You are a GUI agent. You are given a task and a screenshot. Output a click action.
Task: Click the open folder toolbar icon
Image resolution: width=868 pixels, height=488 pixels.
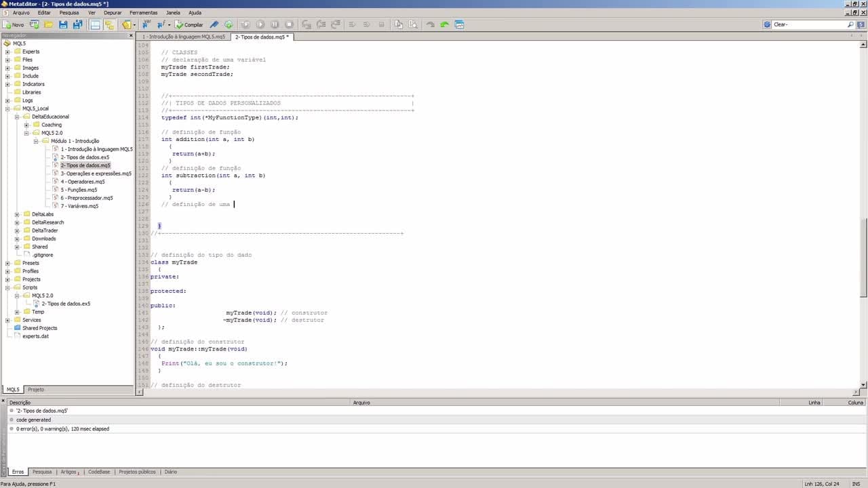click(x=49, y=24)
